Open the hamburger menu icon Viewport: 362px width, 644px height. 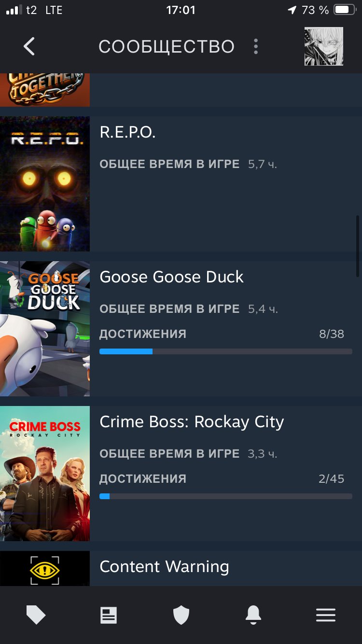(x=326, y=615)
